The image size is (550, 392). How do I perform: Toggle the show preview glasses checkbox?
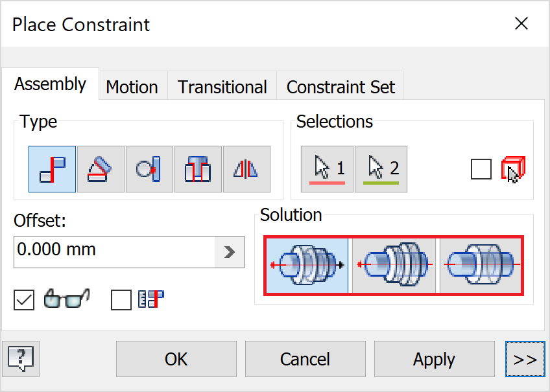[24, 300]
